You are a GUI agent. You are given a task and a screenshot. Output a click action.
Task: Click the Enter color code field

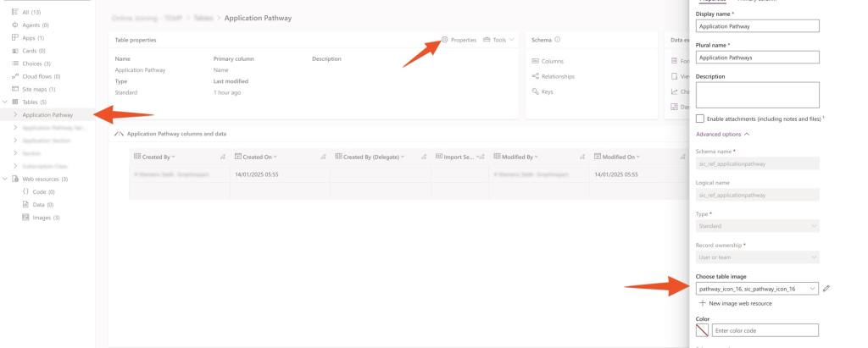765,330
